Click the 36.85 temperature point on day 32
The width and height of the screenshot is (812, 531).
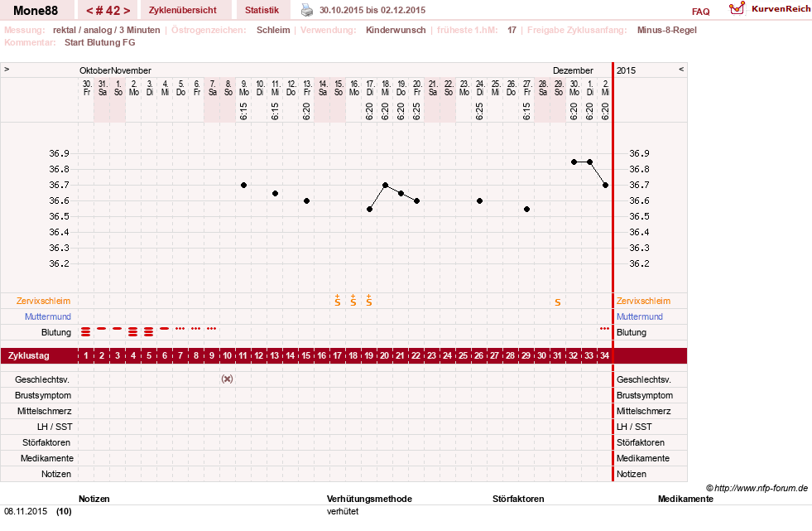point(574,162)
